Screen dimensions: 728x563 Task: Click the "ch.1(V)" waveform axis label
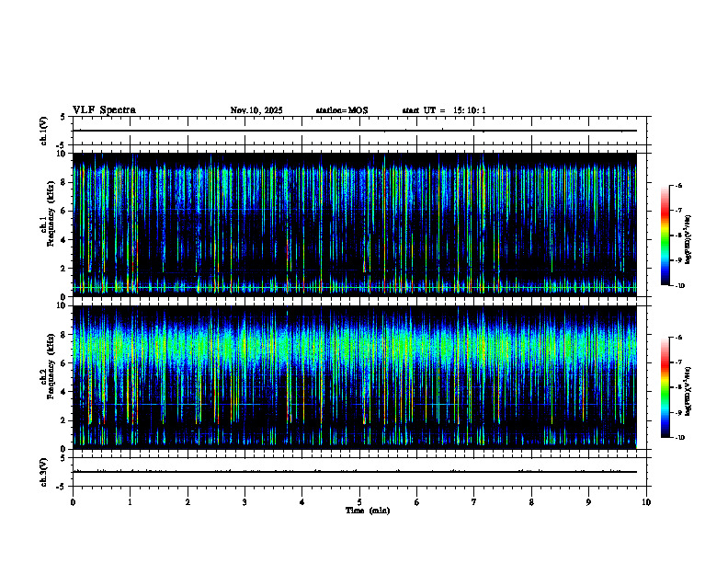44,131
